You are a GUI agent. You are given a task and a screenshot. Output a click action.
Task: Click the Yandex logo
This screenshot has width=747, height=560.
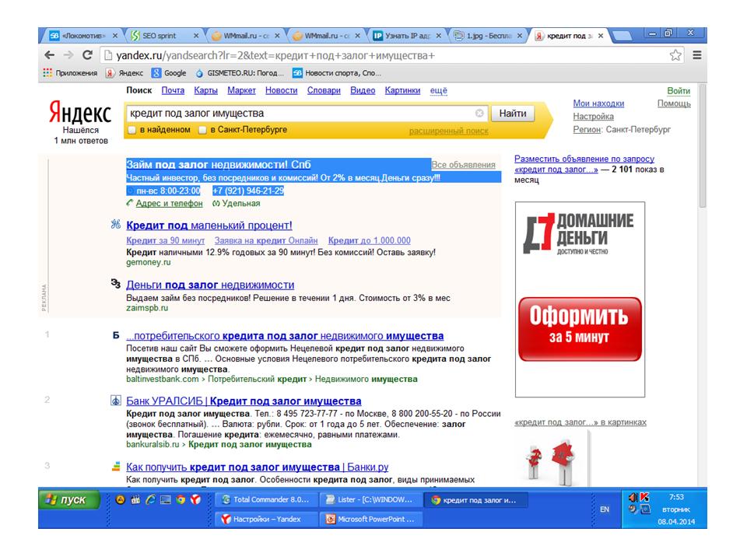80,113
